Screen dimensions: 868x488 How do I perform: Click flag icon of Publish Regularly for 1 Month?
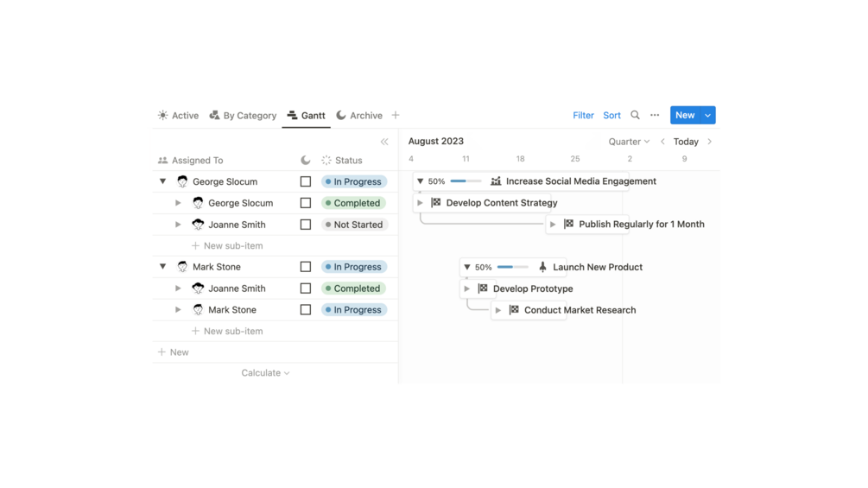[x=568, y=224]
